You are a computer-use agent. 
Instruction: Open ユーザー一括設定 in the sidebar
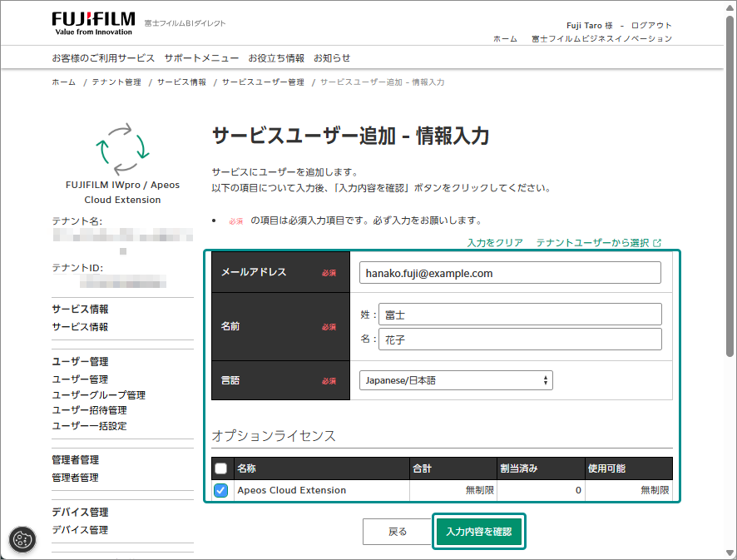89,426
